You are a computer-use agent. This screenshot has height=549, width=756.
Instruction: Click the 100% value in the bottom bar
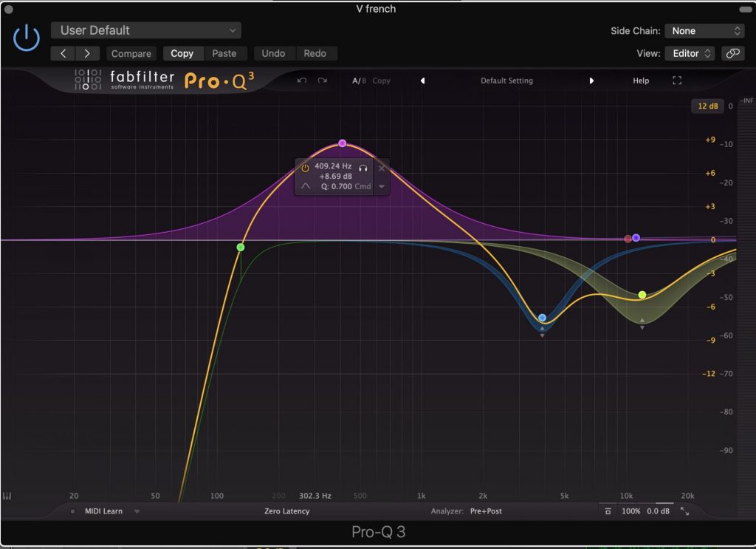click(x=630, y=511)
